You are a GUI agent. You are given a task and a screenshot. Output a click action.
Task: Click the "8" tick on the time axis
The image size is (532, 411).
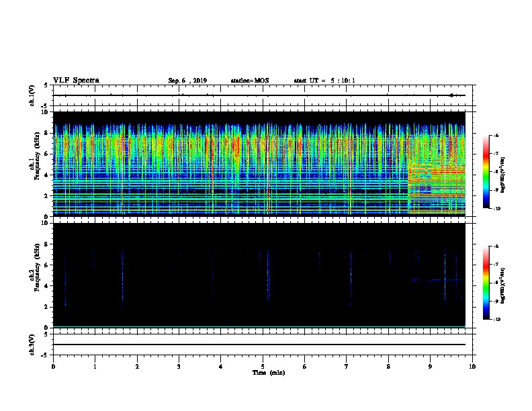click(x=388, y=366)
